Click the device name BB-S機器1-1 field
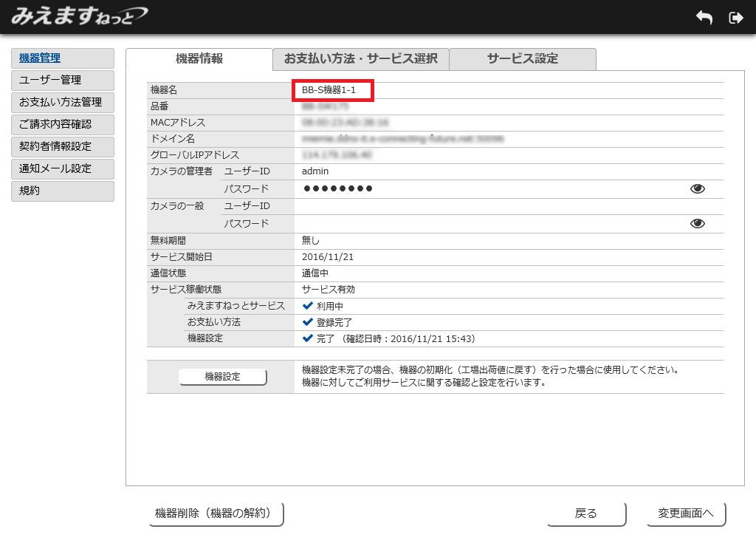Screen dimensions: 756x549 tap(333, 90)
